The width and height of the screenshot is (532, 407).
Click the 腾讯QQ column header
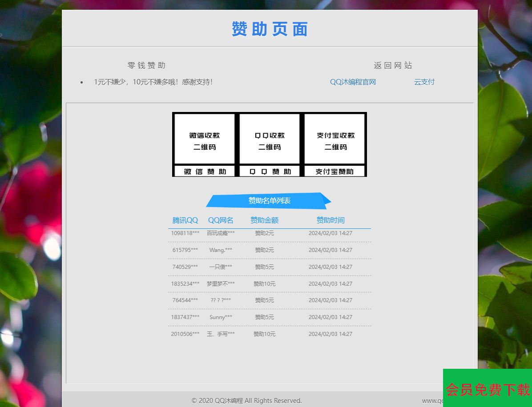[x=185, y=220]
